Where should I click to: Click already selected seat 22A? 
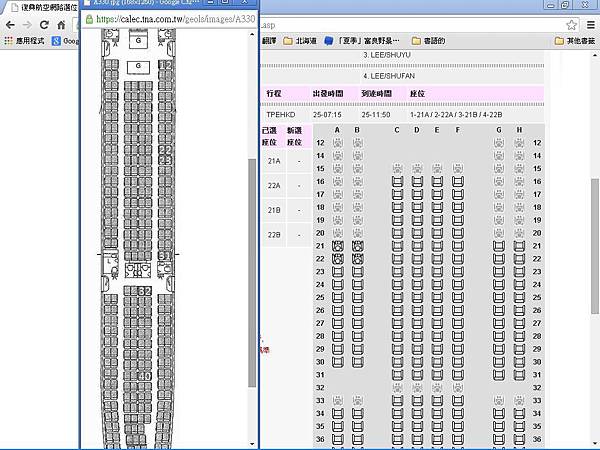[x=338, y=259]
